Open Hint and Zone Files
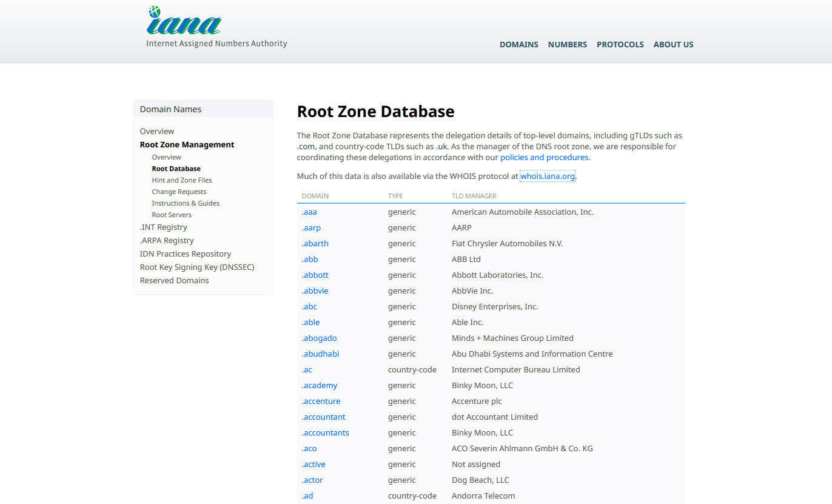Viewport: 832px width, 504px height. (x=182, y=180)
